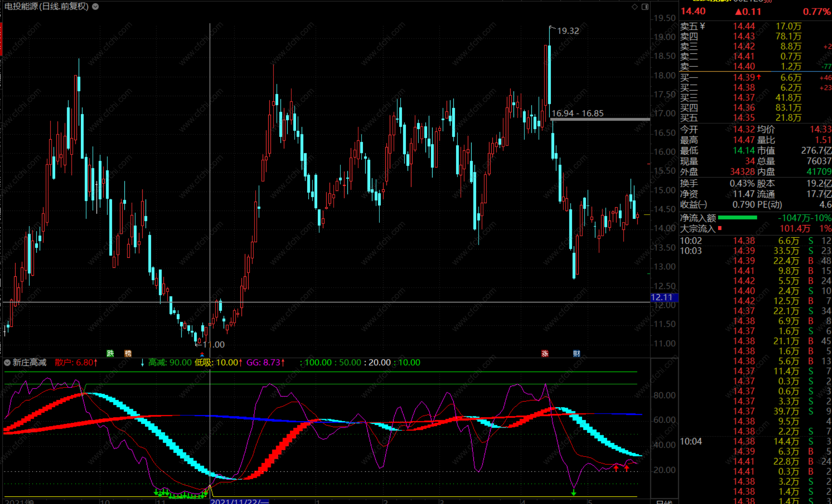
Task: Click the orange 榜 event marker
Action: 128,353
